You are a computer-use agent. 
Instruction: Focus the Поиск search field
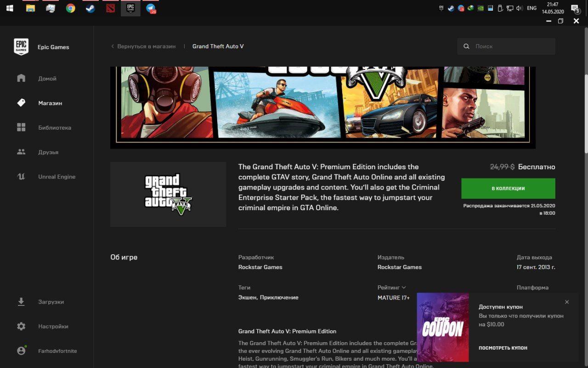click(x=506, y=46)
